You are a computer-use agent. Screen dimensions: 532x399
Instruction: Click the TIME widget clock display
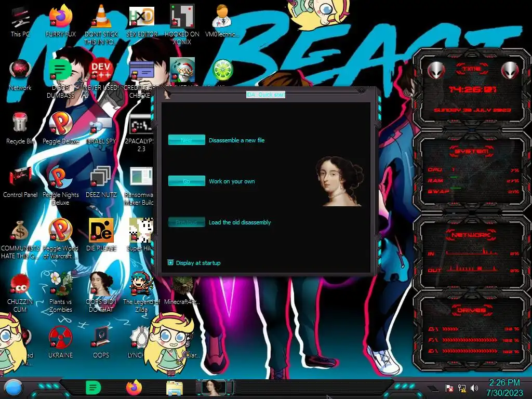pos(472,89)
